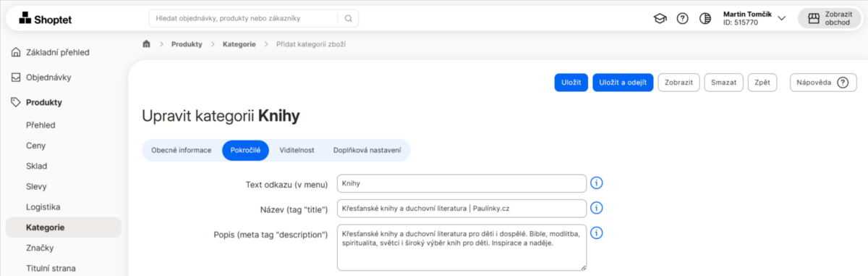Open the Doplňková nastavení tab

[x=367, y=150]
